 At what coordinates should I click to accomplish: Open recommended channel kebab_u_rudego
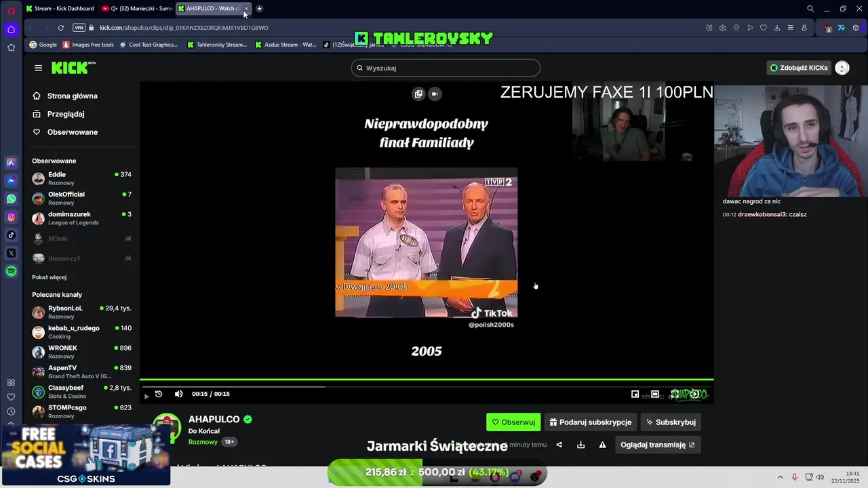tap(81, 332)
